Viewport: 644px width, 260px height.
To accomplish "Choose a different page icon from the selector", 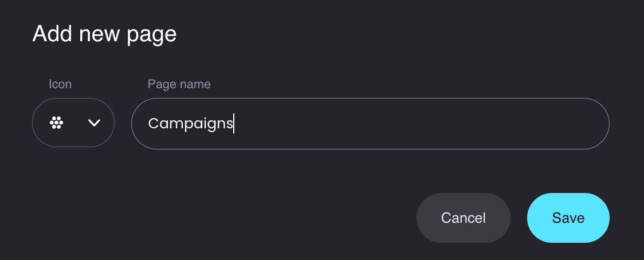I will tap(73, 123).
